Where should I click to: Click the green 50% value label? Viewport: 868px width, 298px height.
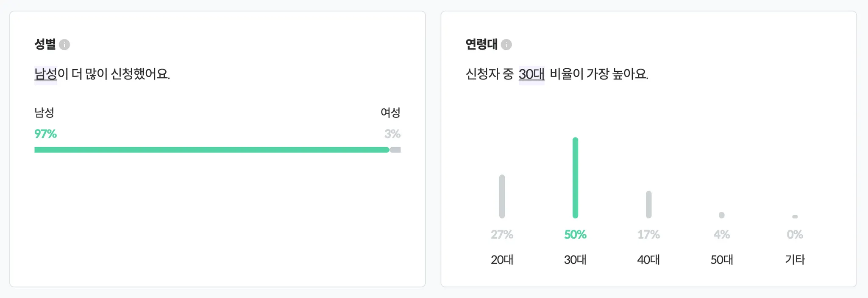[575, 234]
